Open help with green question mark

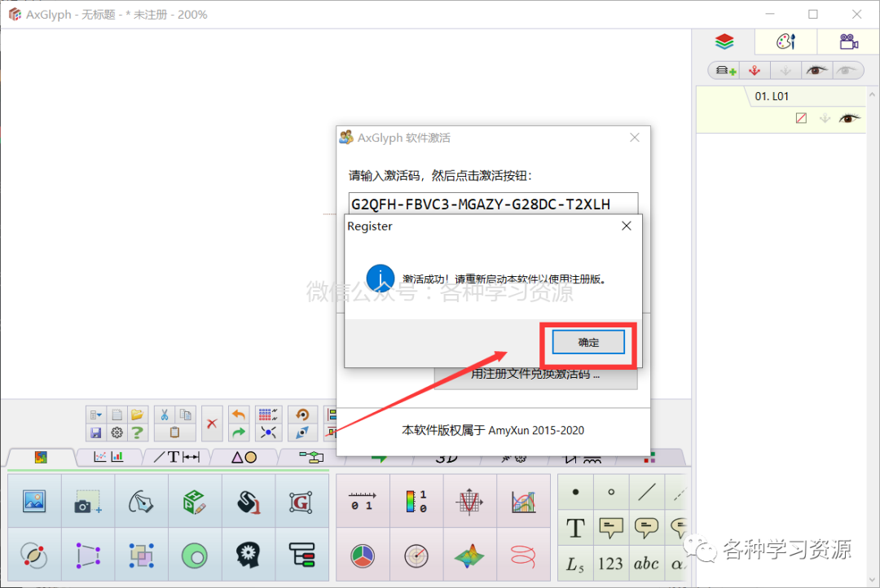(x=138, y=432)
